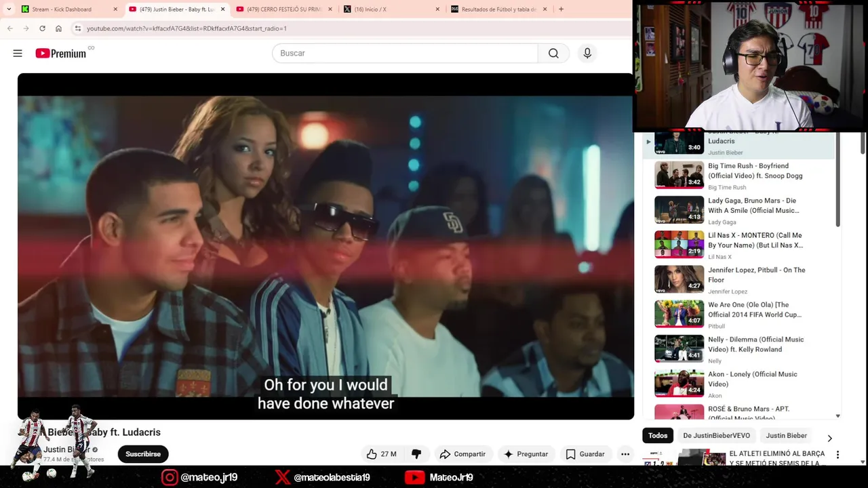Viewport: 868px width, 488px height.
Task: Open the Compartir share dialog
Action: [x=462, y=454]
